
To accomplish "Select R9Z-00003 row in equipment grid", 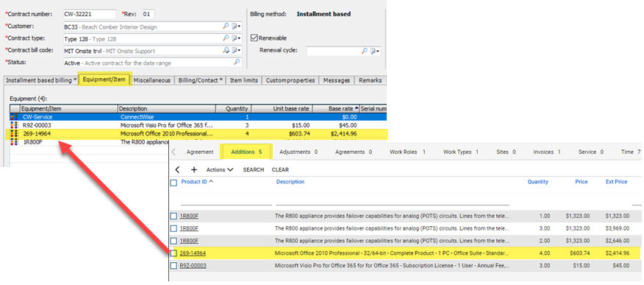I will [197, 125].
